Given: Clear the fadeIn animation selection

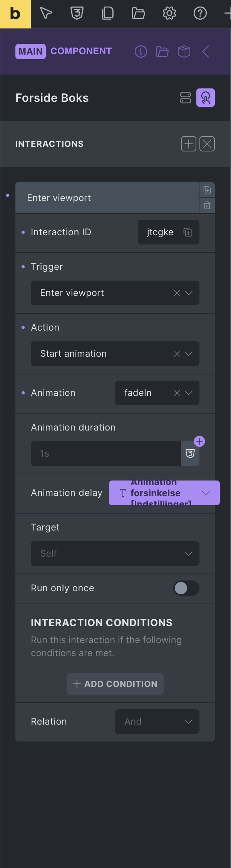Looking at the screenshot, I should point(177,393).
